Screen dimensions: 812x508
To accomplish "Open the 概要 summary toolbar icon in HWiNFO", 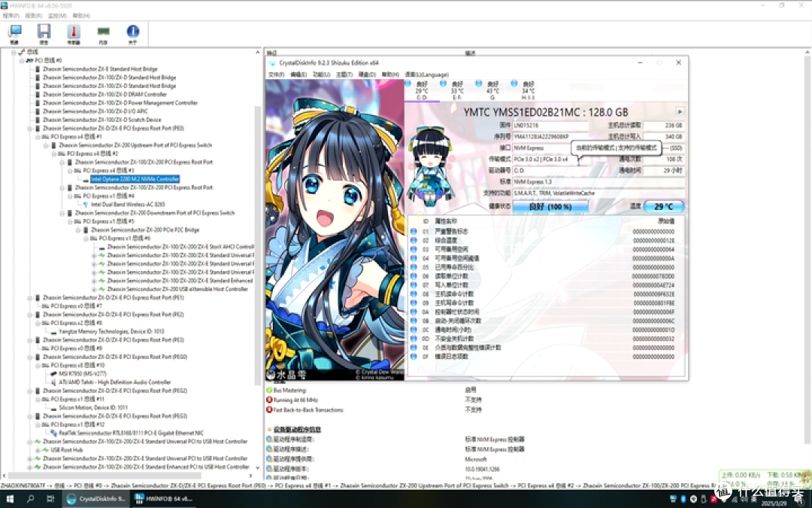I will 14,32.
